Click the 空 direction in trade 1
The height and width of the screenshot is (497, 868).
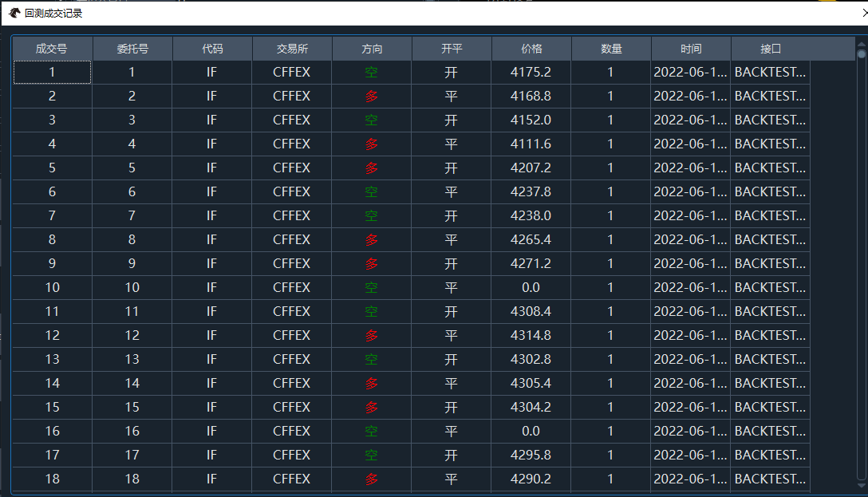pos(372,72)
